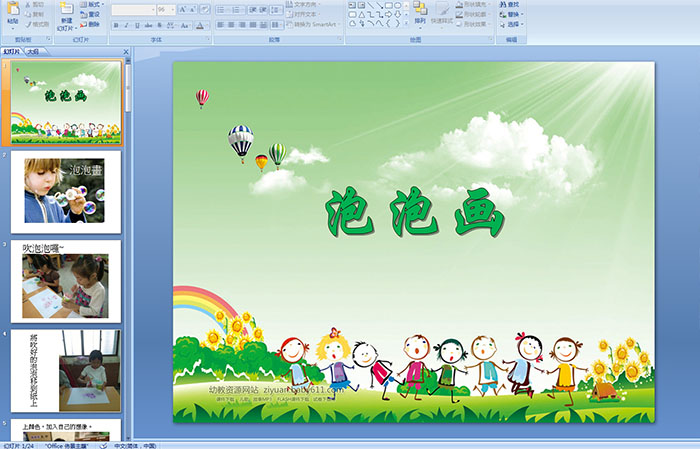
Task: Click the Arrange (排列) icon
Action: pyautogui.click(x=420, y=8)
